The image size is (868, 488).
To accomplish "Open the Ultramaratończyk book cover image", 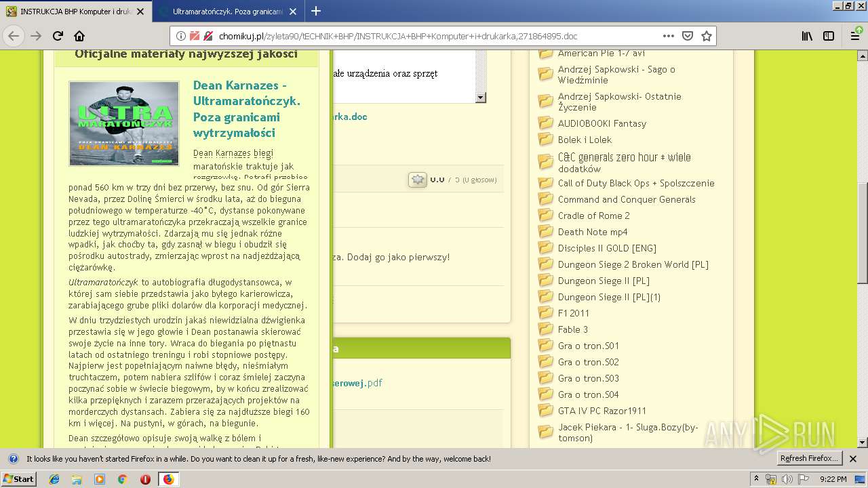I will [124, 123].
